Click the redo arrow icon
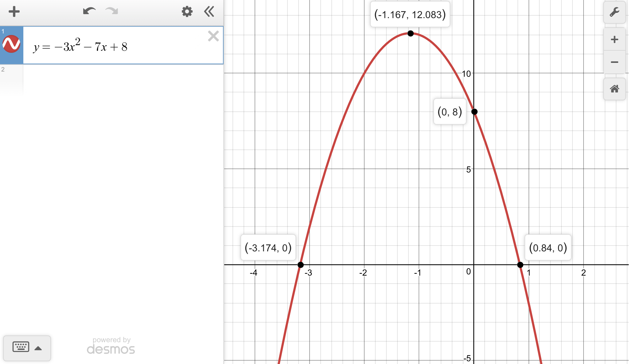The width and height of the screenshot is (629, 364). pyautogui.click(x=111, y=12)
